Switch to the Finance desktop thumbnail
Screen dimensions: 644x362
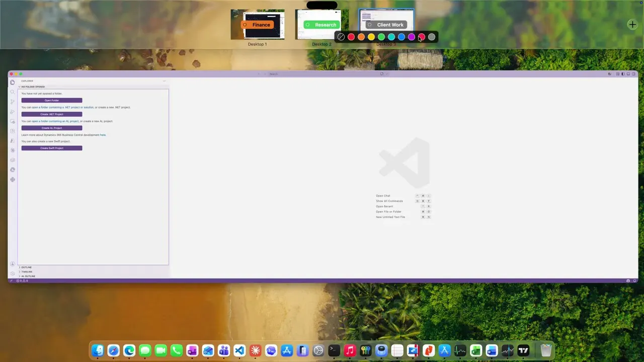(258, 24)
